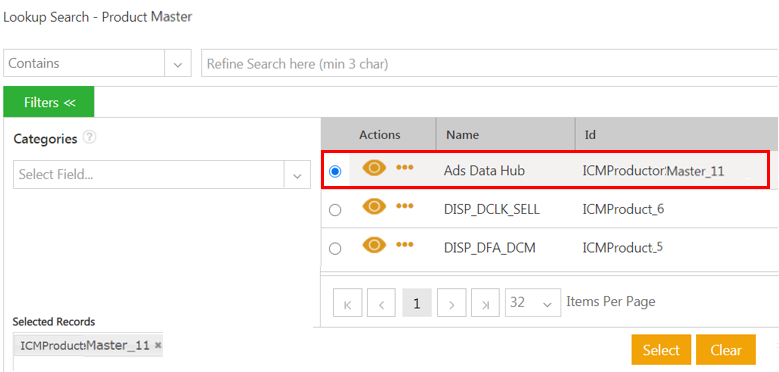
Task: Select the Ads Data Hub radio button
Action: click(335, 171)
